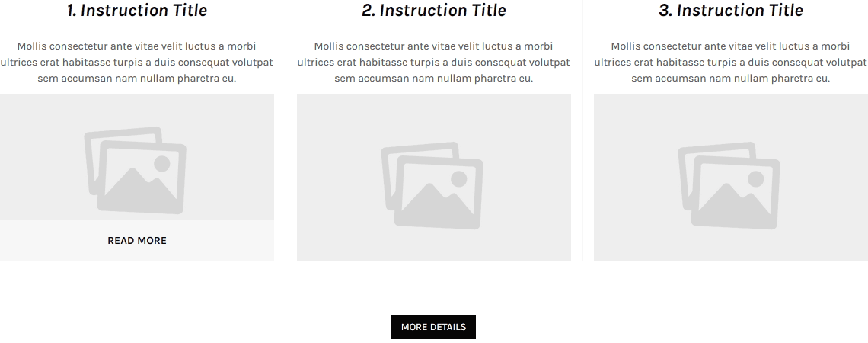Select the second card's image placeholder icon
868x343 pixels.
[x=432, y=186]
